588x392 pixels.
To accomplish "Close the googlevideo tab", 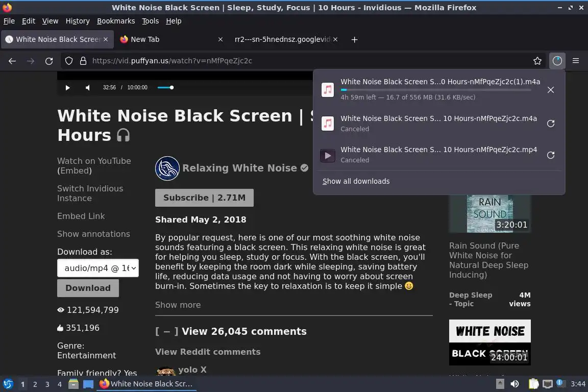I will click(335, 39).
